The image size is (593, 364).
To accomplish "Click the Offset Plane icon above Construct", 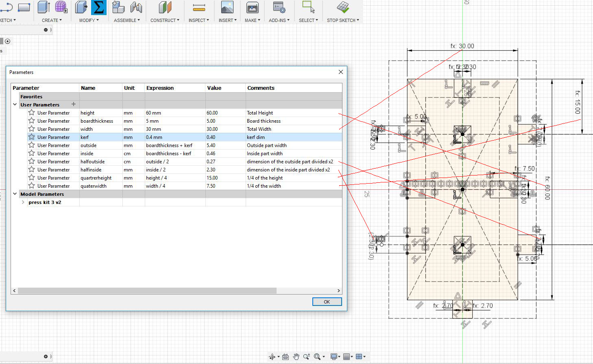I will tap(165, 7).
